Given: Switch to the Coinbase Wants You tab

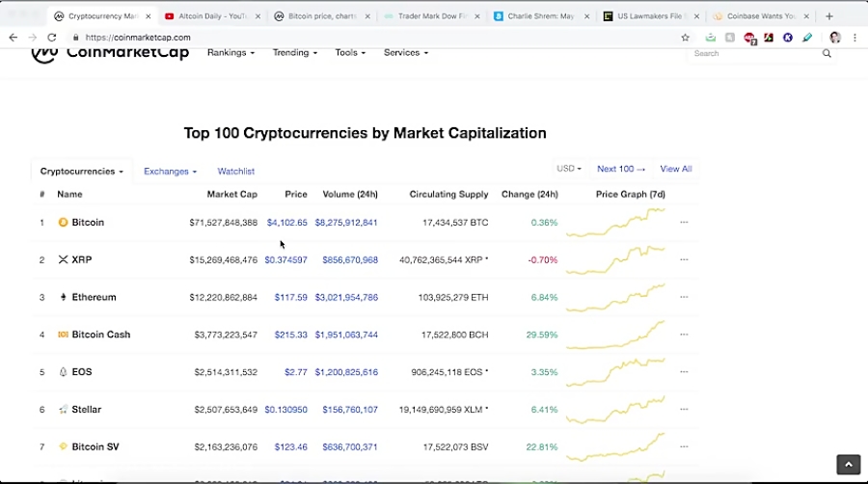Looking at the screenshot, I should click(x=761, y=16).
